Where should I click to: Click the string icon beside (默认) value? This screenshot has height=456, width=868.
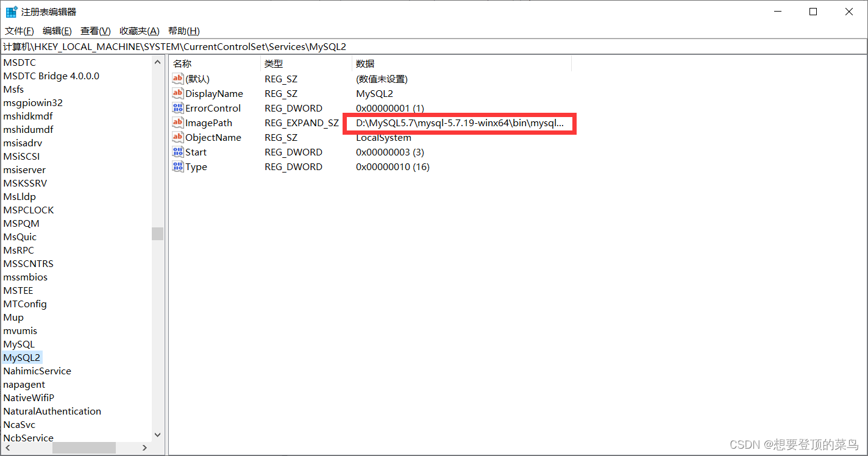coord(178,79)
